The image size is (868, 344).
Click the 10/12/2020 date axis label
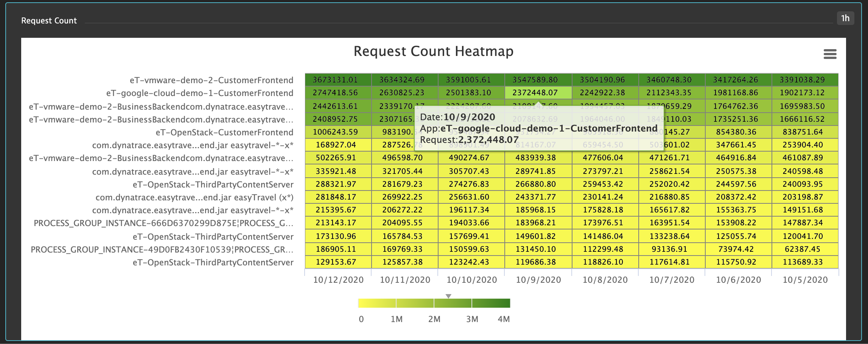click(x=338, y=280)
